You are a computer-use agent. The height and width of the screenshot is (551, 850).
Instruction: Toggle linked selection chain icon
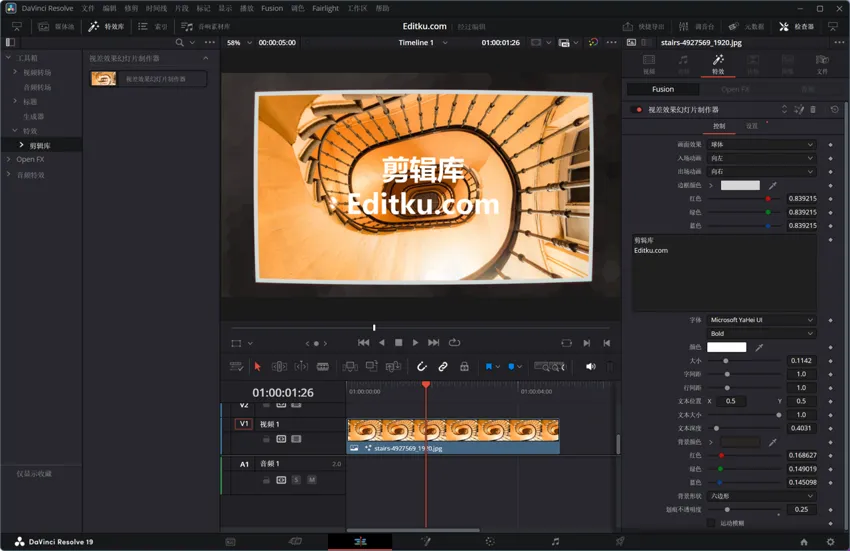443,367
